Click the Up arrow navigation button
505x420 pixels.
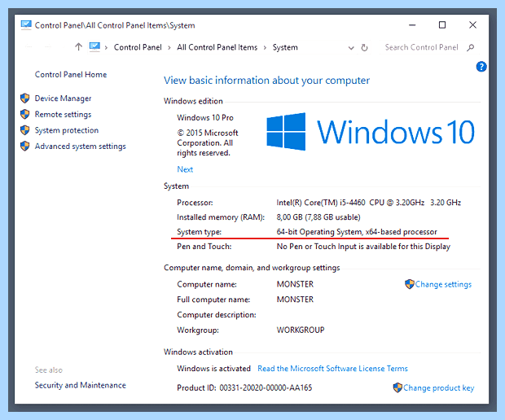tap(78, 47)
